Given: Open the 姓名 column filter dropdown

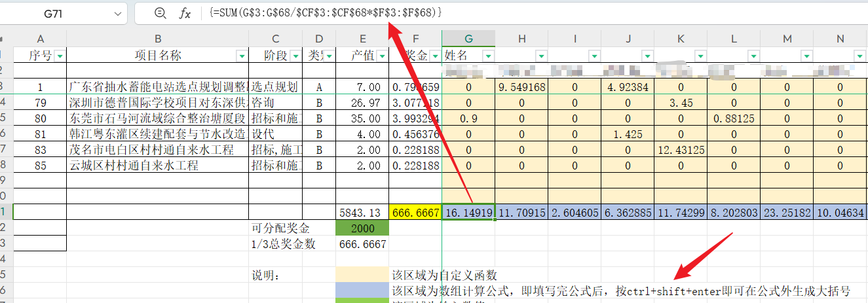Looking at the screenshot, I should click(488, 56).
